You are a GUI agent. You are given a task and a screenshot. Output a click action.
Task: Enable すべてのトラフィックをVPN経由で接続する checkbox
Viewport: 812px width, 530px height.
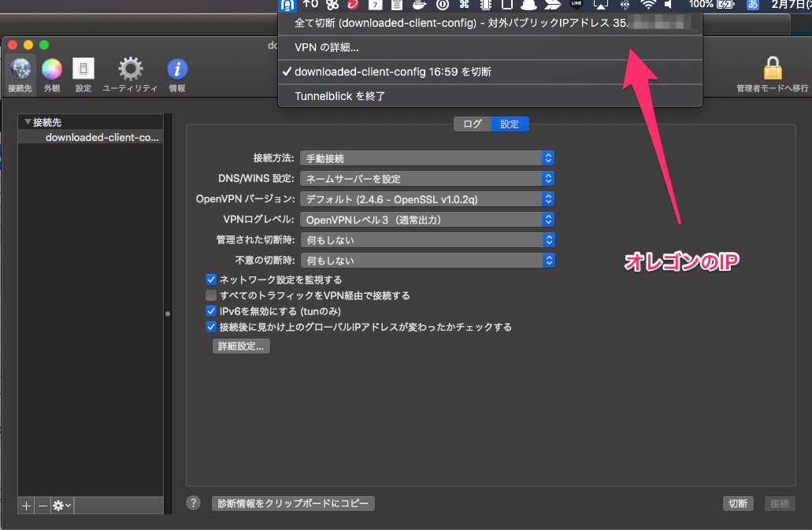click(211, 295)
